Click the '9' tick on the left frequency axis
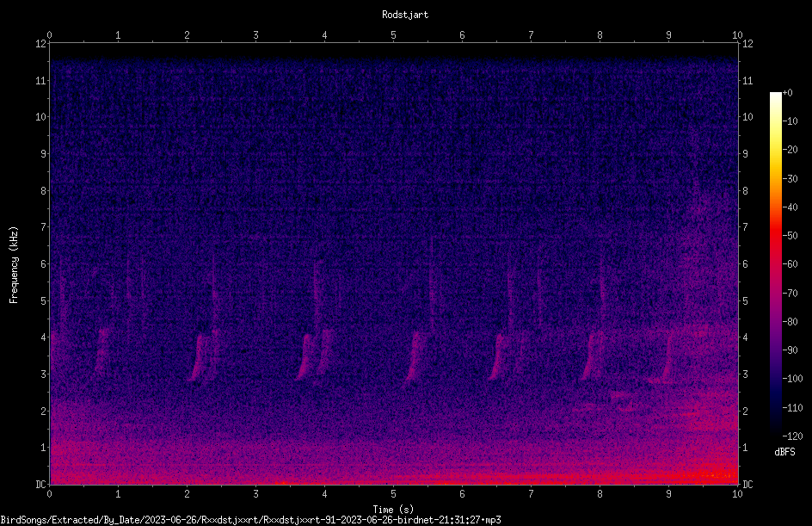This screenshot has height=526, width=812. pyautogui.click(x=43, y=154)
